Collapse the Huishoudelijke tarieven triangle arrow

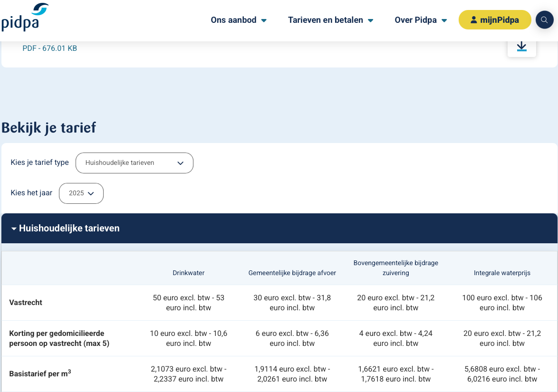pos(14,229)
